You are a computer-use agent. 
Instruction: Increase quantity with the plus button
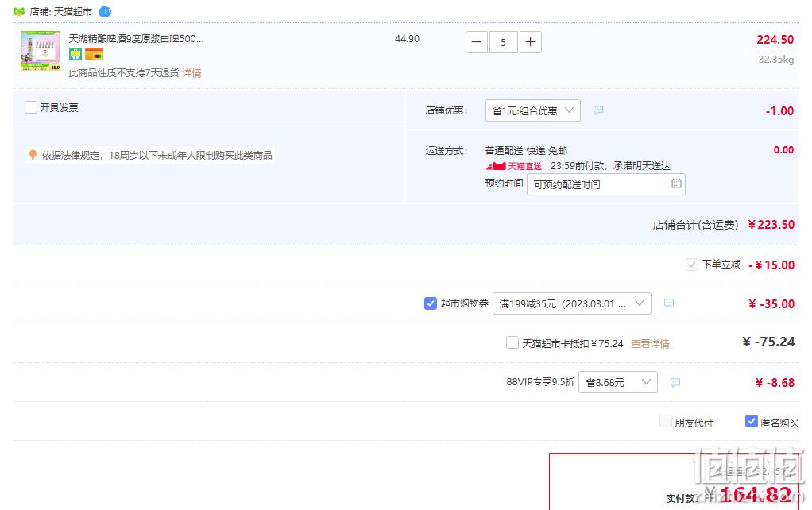530,42
